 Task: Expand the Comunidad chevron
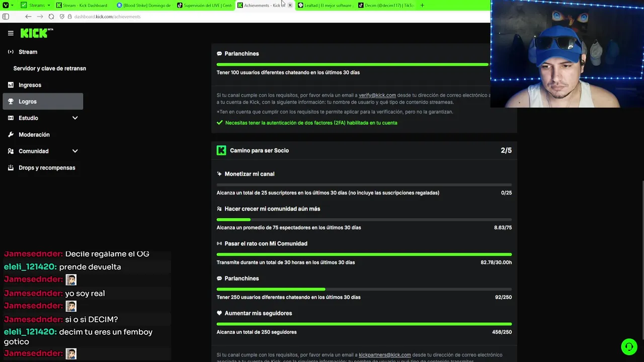[75, 151]
